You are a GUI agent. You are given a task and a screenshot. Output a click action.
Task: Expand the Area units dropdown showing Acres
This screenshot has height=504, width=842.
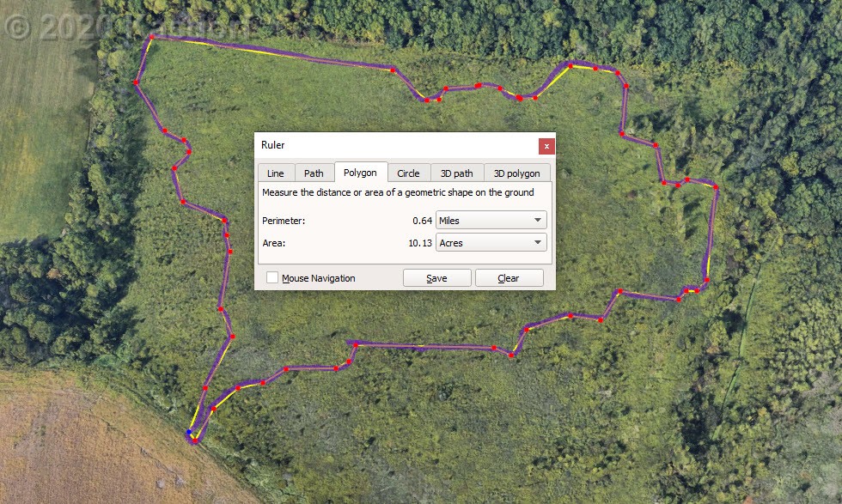point(491,243)
